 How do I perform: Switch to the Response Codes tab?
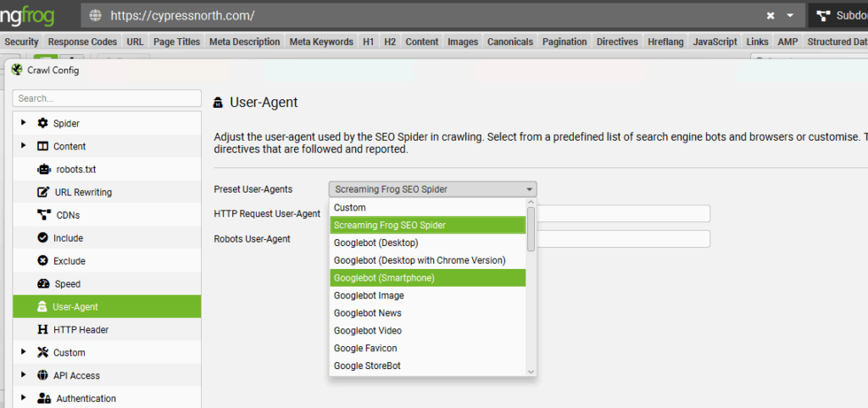[x=82, y=42]
